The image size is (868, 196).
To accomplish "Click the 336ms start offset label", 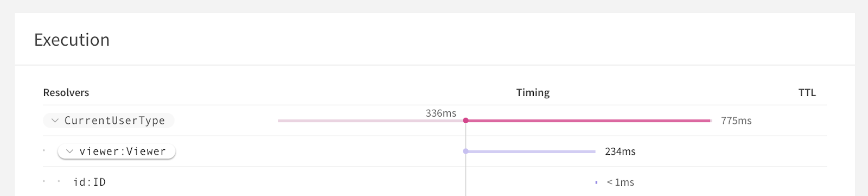I will (x=441, y=113).
